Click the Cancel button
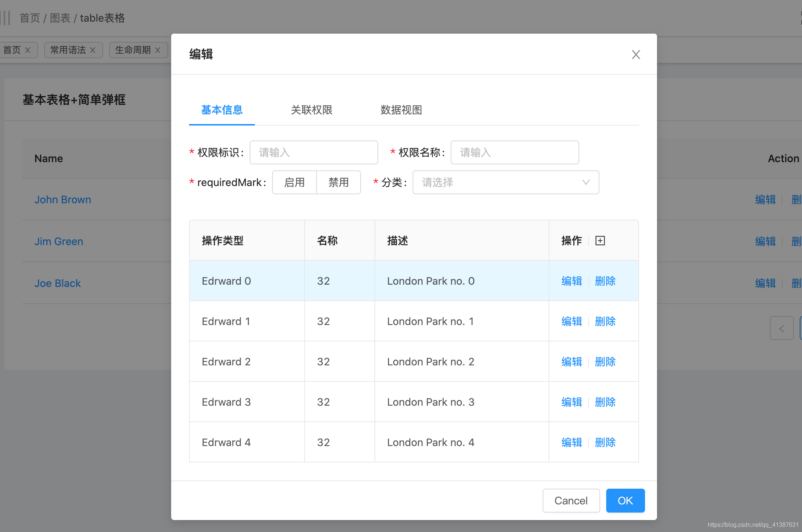 (571, 501)
